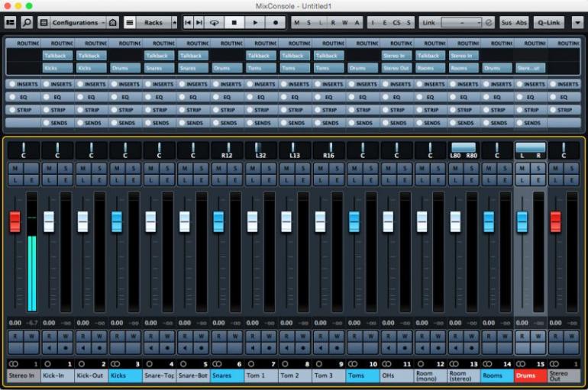
Task: Open the Racks selection dropdown arrow
Action: (x=174, y=22)
